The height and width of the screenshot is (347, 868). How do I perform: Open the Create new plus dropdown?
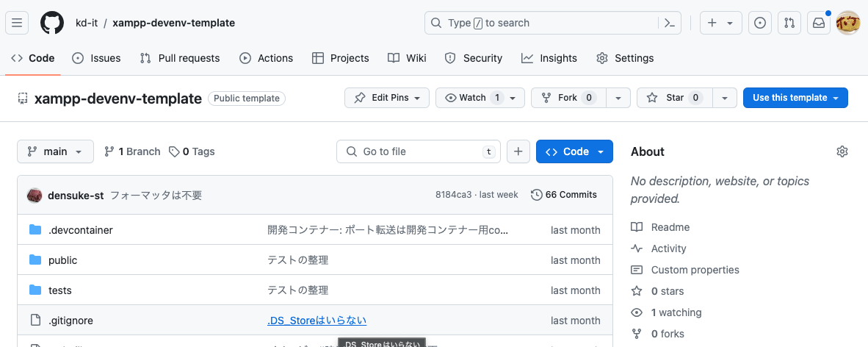click(x=720, y=23)
